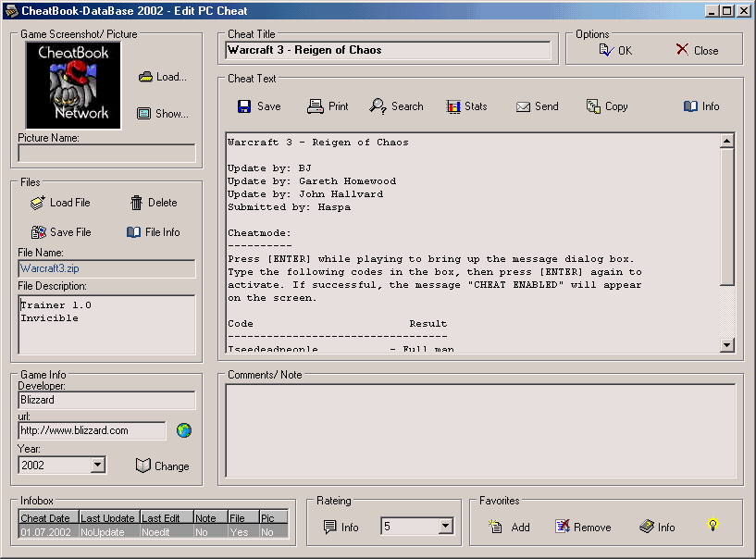Viewport: 756px width, 559px height.
Task: Open the blizzard.com URL globe icon
Action: click(x=184, y=430)
